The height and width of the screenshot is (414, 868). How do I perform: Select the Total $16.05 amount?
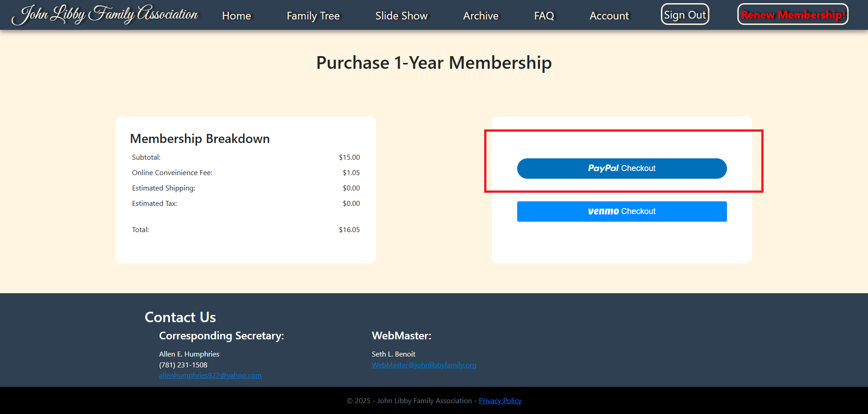pos(349,230)
